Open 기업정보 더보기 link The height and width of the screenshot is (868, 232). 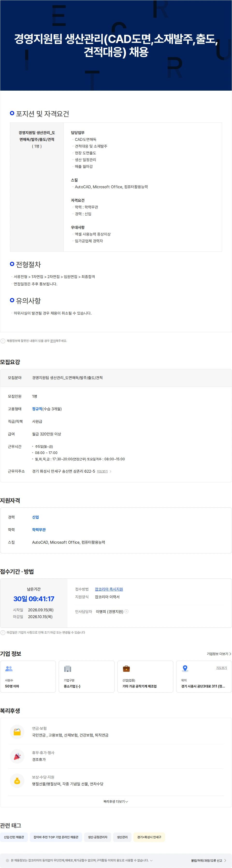(x=219, y=654)
